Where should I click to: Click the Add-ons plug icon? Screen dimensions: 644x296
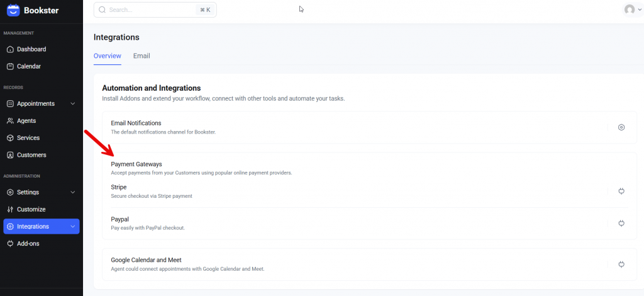tap(10, 244)
